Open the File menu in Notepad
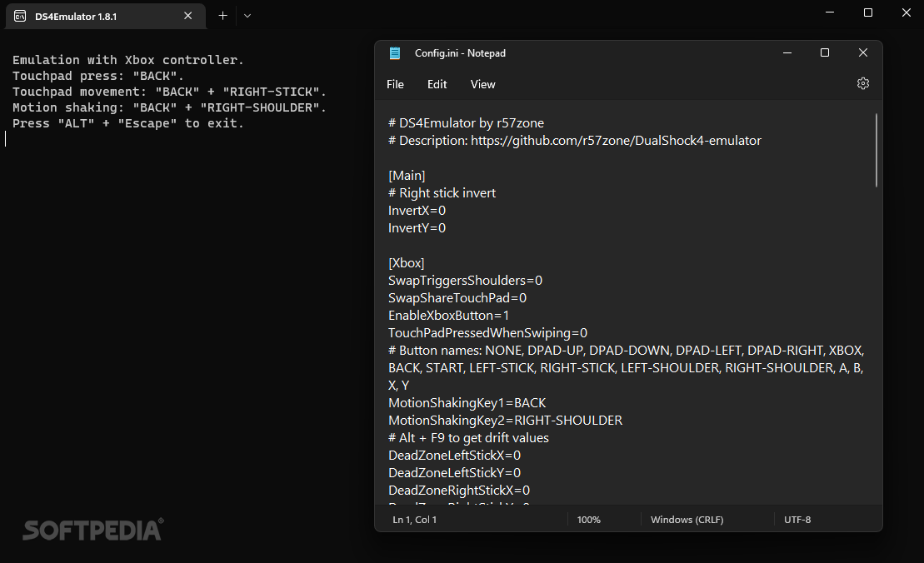 (x=396, y=84)
